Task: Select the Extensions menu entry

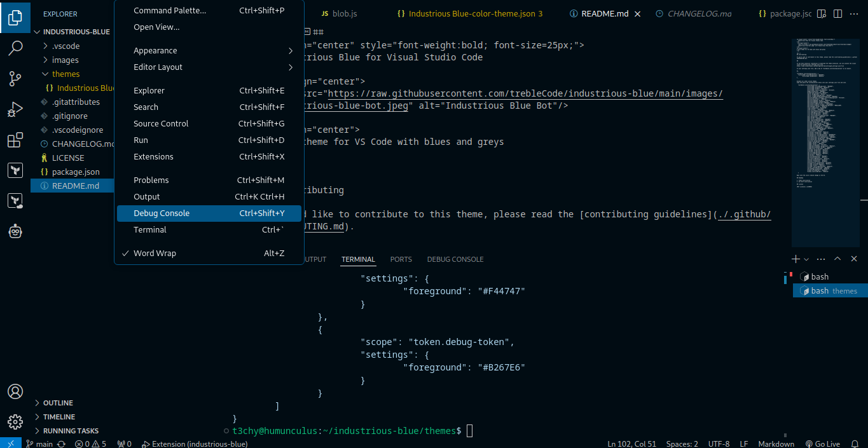Action: click(209, 156)
